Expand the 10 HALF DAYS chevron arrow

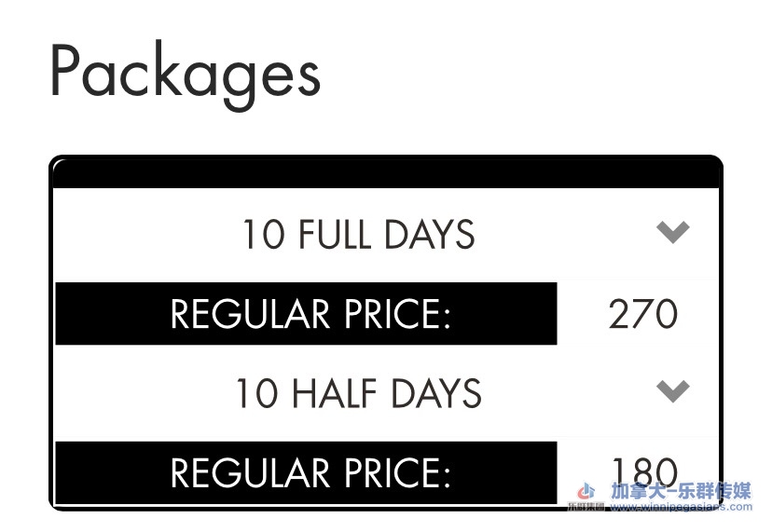[672, 390]
